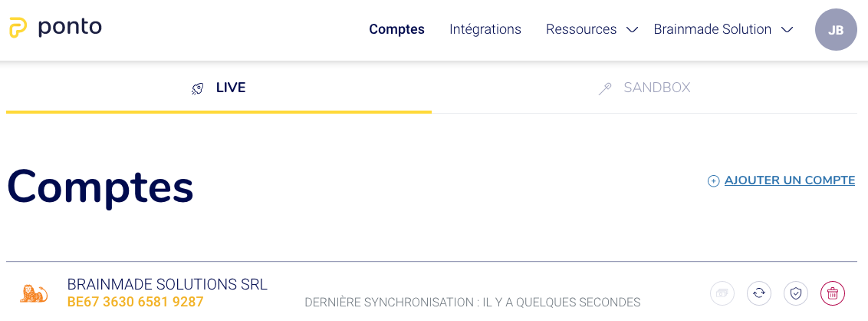Screen dimensions: 868x321
Task: Go to the Intégrations page
Action: 485,29
